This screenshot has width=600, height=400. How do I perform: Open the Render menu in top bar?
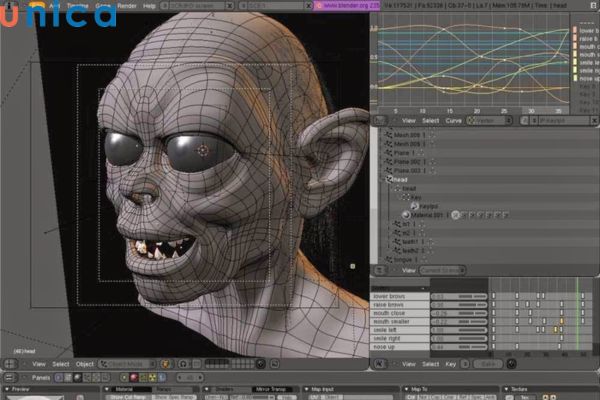point(127,6)
